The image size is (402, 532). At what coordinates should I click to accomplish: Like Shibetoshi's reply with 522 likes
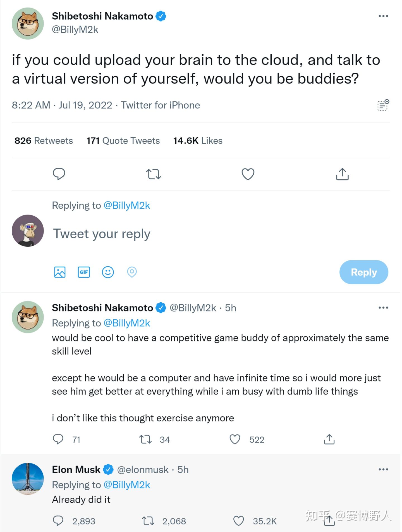click(x=235, y=439)
